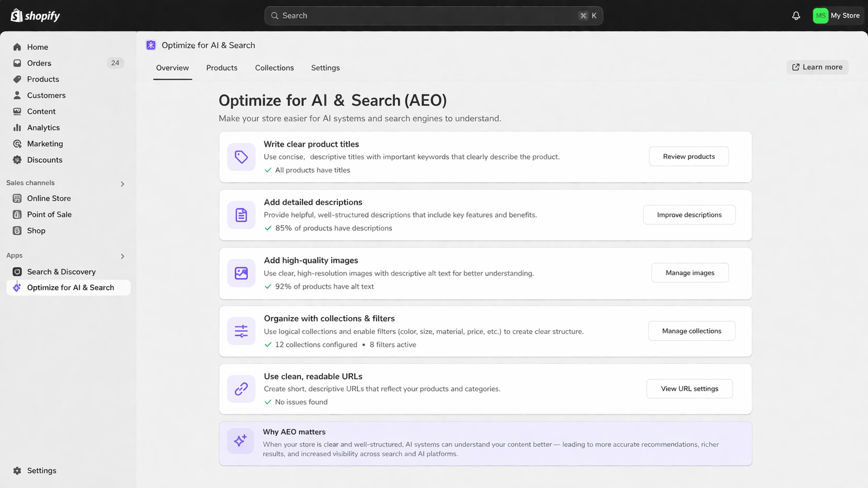This screenshot has height=488, width=868.
Task: Click Review products button
Action: (688, 156)
